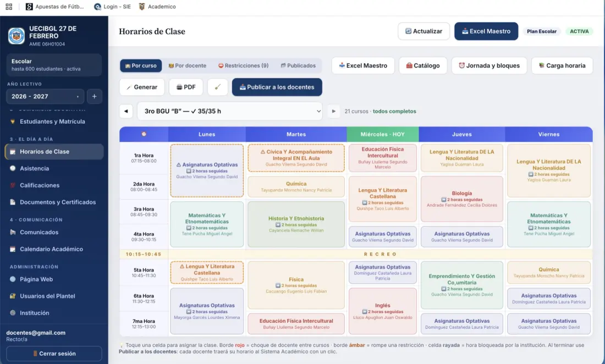Select Tuesday Educación Física Intercultural Buñay cell
605x364 pixels.
point(296,323)
